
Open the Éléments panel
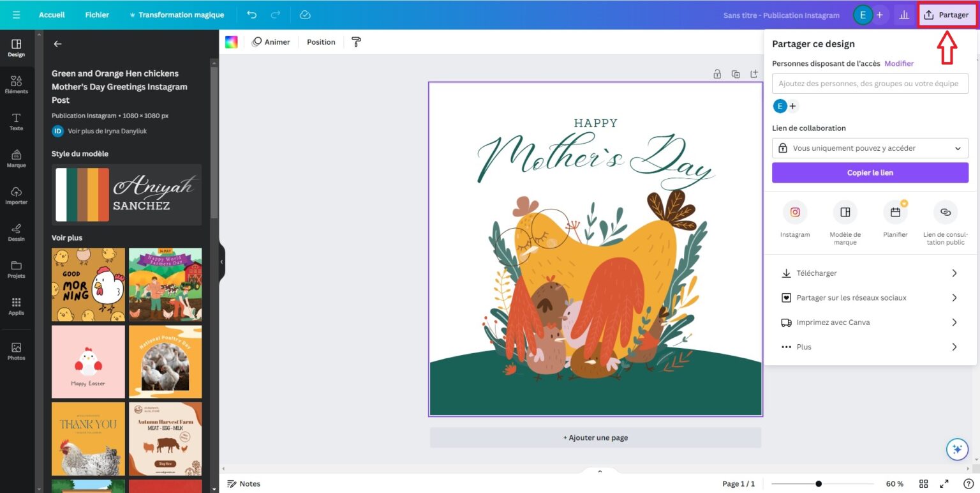pyautogui.click(x=17, y=84)
